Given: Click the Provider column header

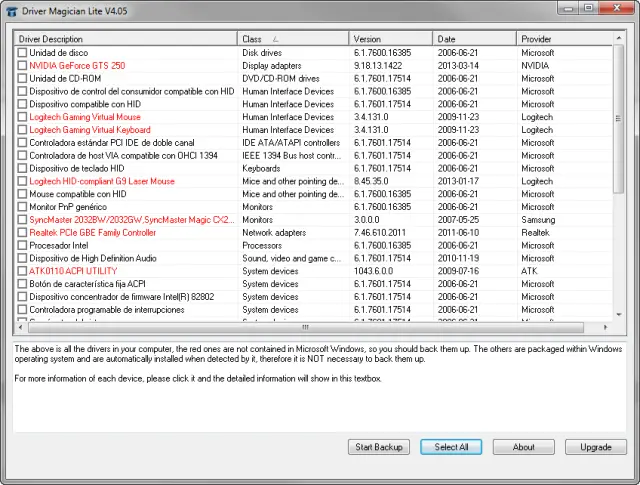Looking at the screenshot, I should coord(563,39).
